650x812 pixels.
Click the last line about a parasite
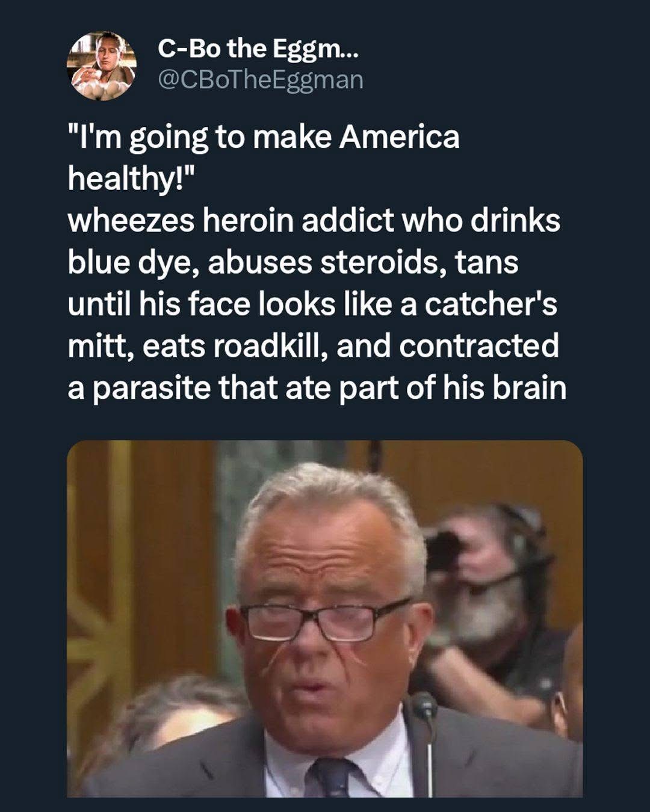[317, 389]
